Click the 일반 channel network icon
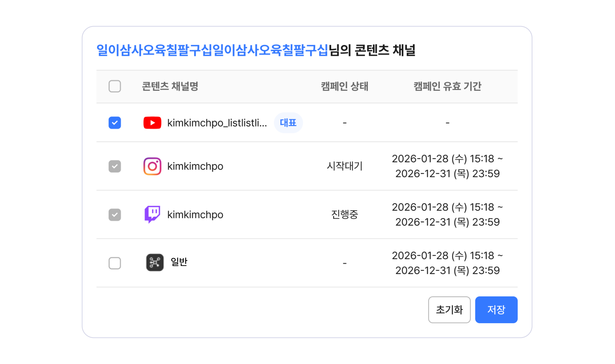Image resolution: width=615 pixels, height=364 pixels. [155, 262]
